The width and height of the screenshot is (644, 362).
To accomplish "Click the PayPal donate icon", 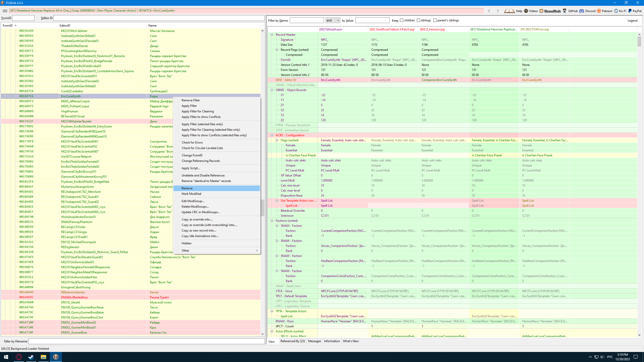I will pos(630,11).
